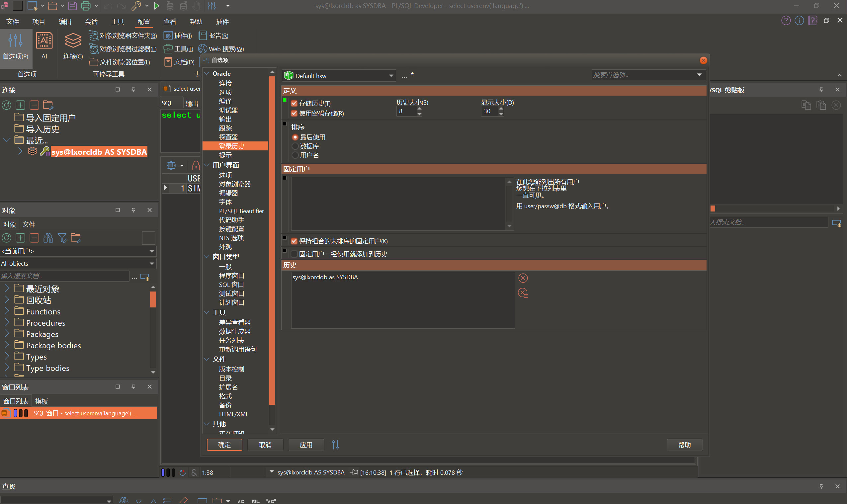The width and height of the screenshot is (847, 504).
Task: Click the AI ribbon icon
Action: coord(44,42)
